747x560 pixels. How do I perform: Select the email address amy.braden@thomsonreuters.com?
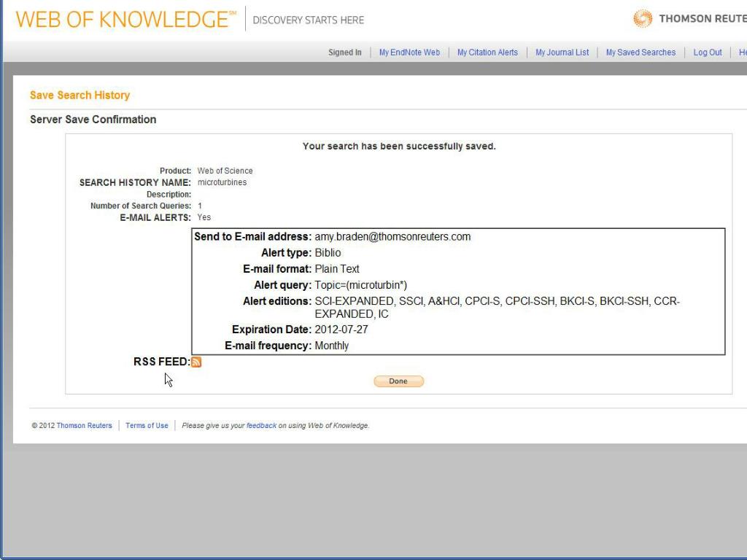392,237
